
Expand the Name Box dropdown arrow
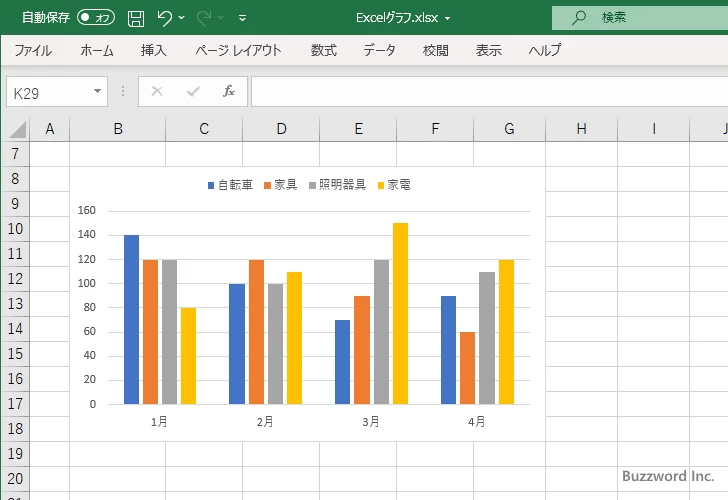pos(98,91)
